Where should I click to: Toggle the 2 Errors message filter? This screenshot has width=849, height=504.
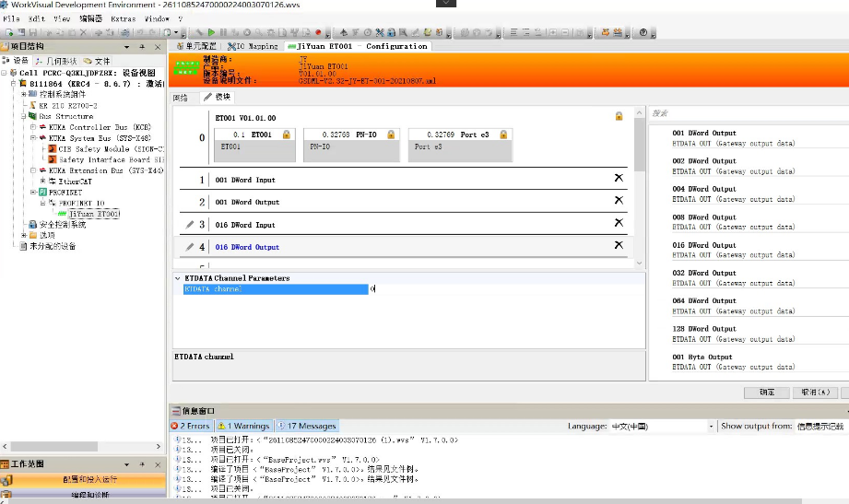[x=193, y=427]
